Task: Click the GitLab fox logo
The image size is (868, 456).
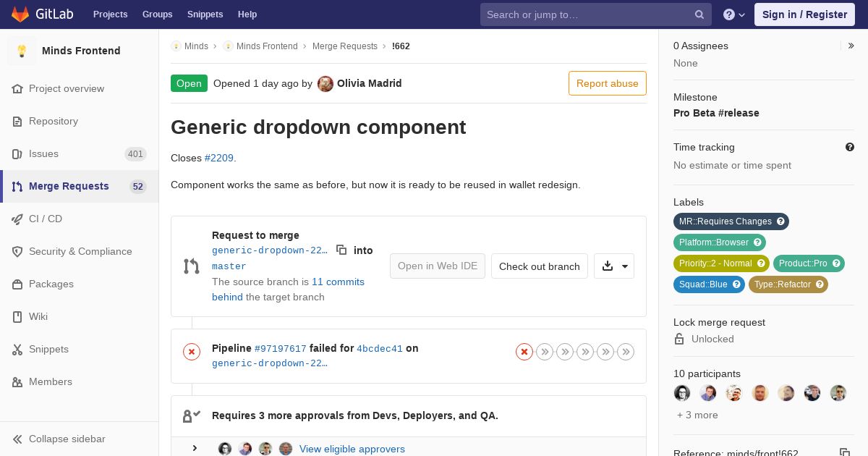Action: (x=20, y=14)
